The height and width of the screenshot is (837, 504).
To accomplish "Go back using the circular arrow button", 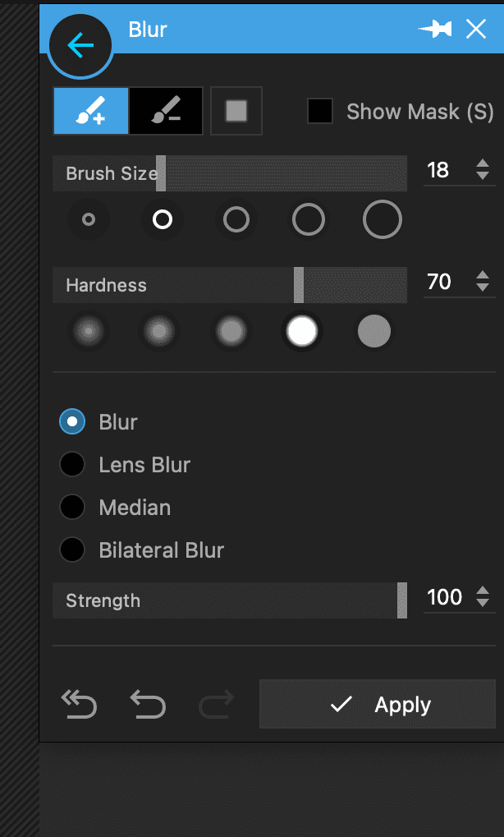I will [80, 45].
